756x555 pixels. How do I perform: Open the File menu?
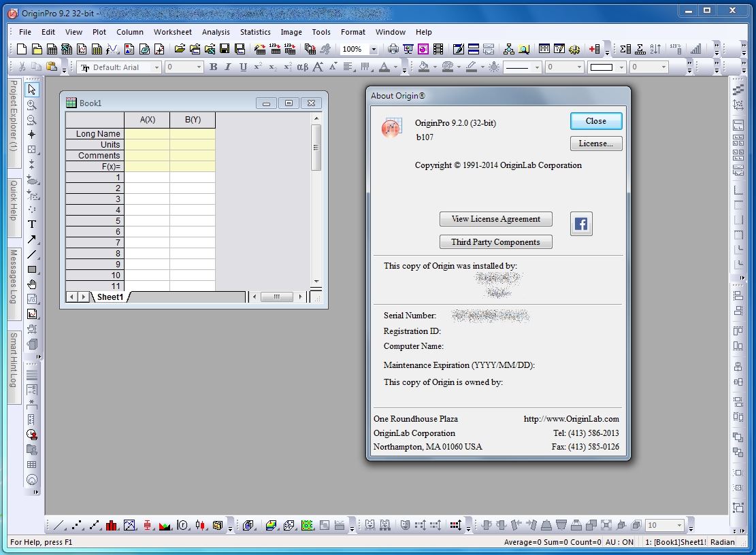pos(25,32)
